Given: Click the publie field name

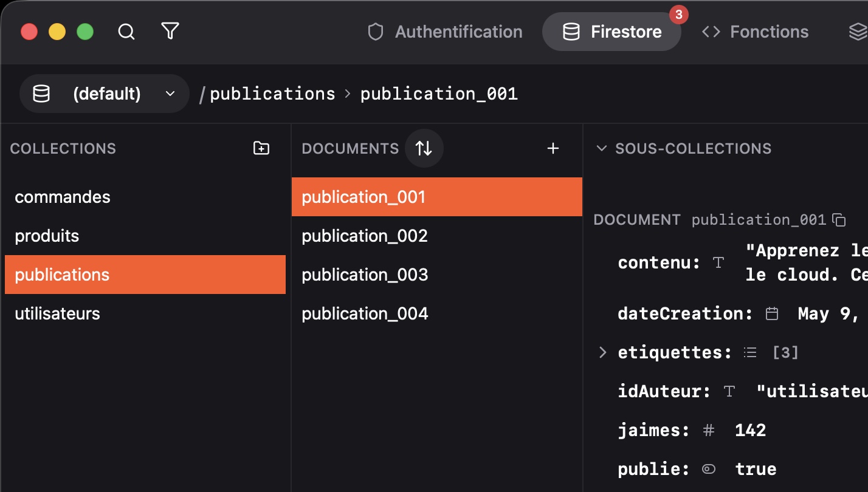Looking at the screenshot, I should [x=653, y=469].
